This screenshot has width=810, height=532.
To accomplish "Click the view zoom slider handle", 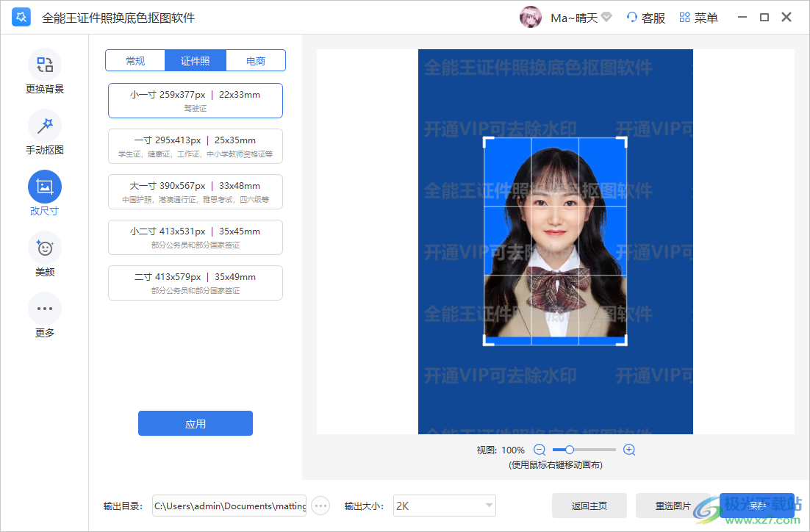I will 569,450.
